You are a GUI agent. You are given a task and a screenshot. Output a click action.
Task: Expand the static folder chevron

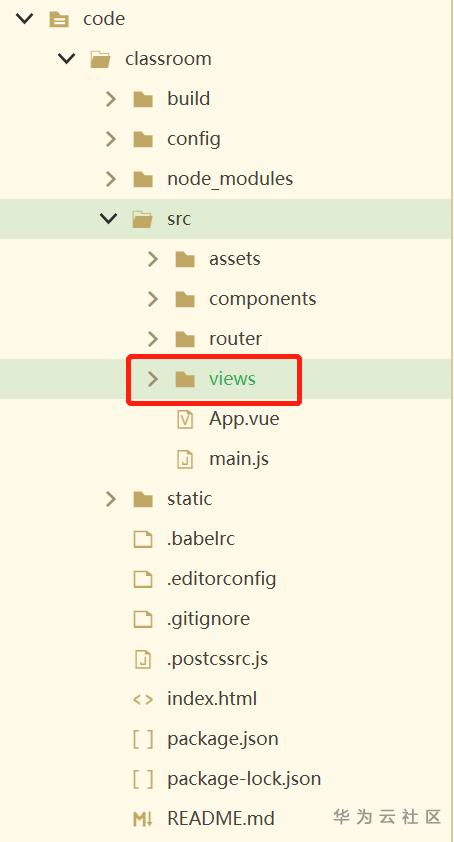tap(111, 499)
